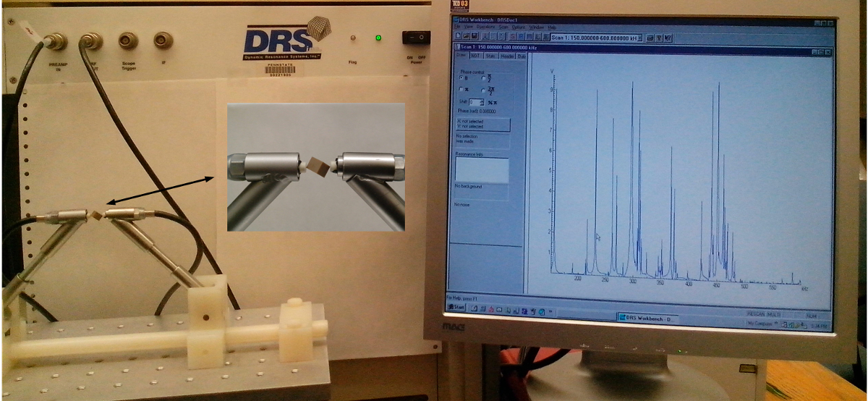Click the toolbar icon right after R
The width and height of the screenshot is (868, 401).
pyautogui.click(x=529, y=37)
